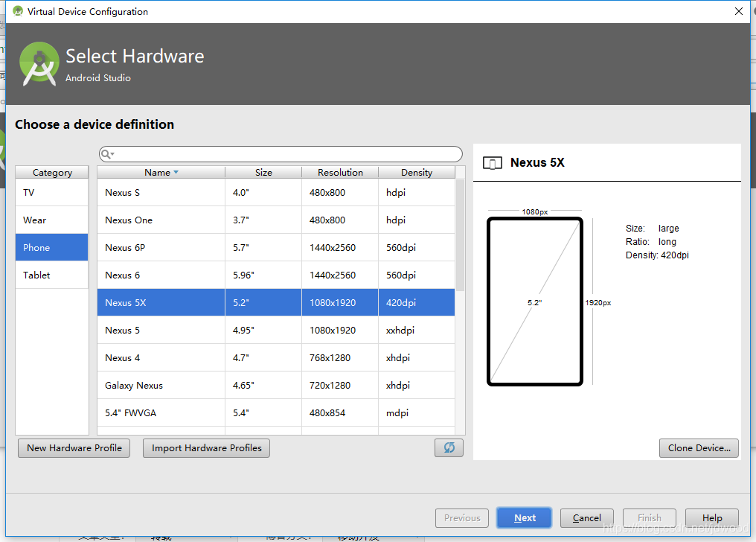Sort devices by Size column header

[263, 172]
